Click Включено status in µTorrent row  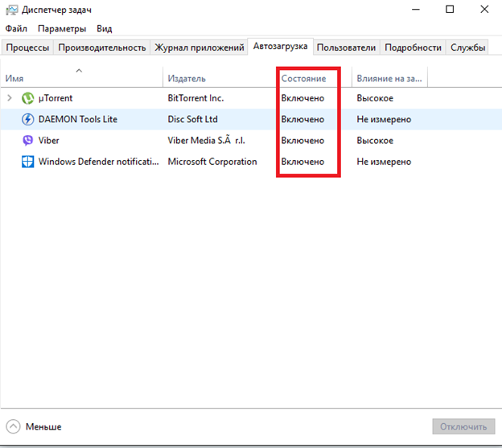point(302,98)
